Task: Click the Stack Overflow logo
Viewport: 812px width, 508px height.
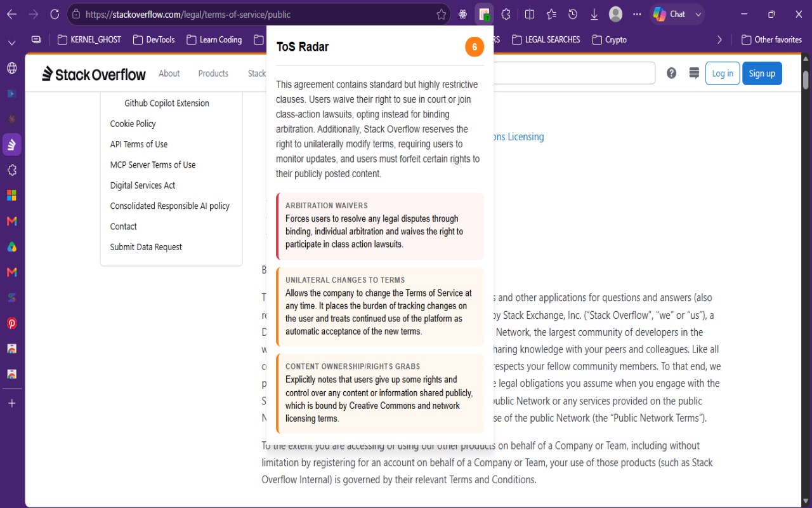Action: click(x=94, y=74)
